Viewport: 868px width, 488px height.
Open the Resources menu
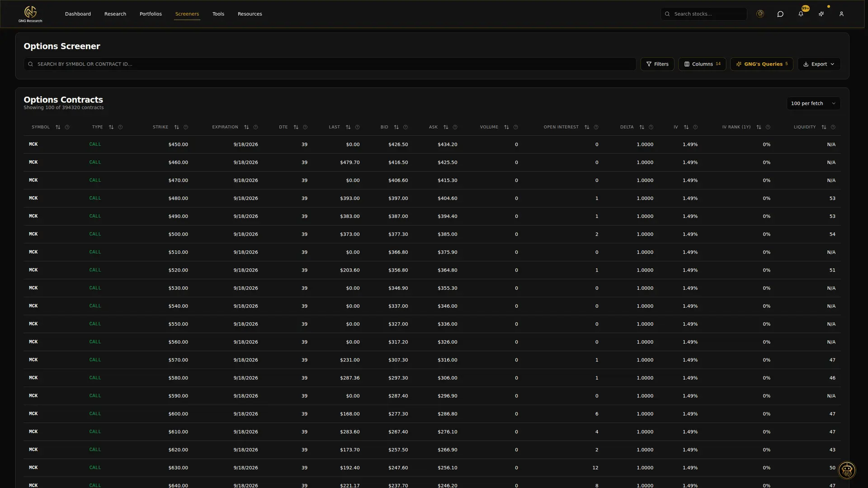point(250,14)
